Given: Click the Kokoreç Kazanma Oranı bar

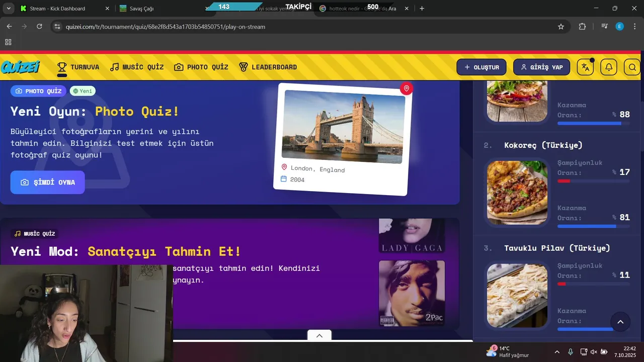Looking at the screenshot, I should 594,226.
